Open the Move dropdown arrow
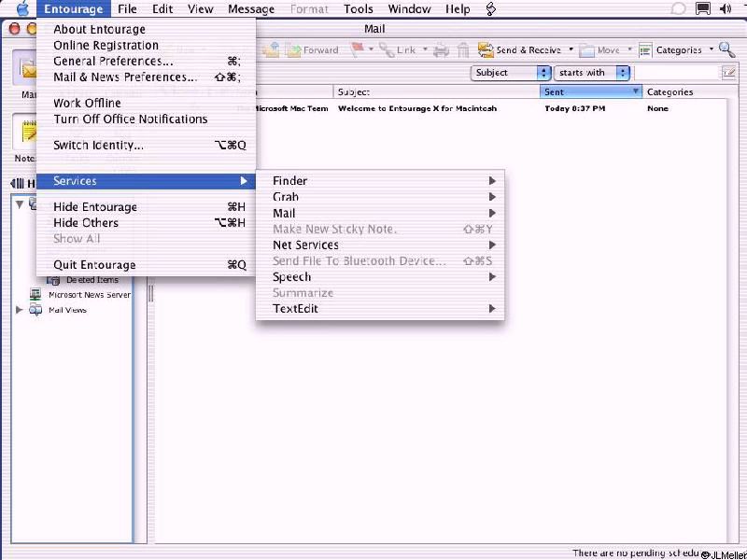The image size is (747, 560). point(629,49)
